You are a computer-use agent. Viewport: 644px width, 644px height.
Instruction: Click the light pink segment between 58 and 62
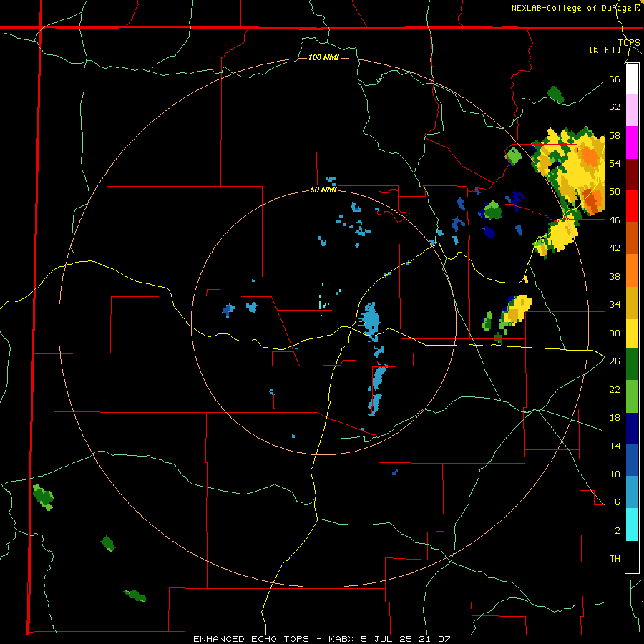(x=632, y=109)
